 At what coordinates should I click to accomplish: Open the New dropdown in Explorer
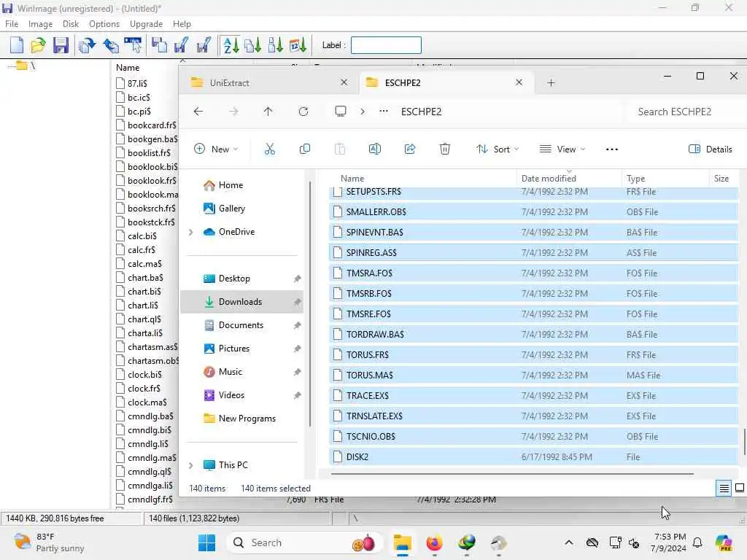pyautogui.click(x=216, y=149)
